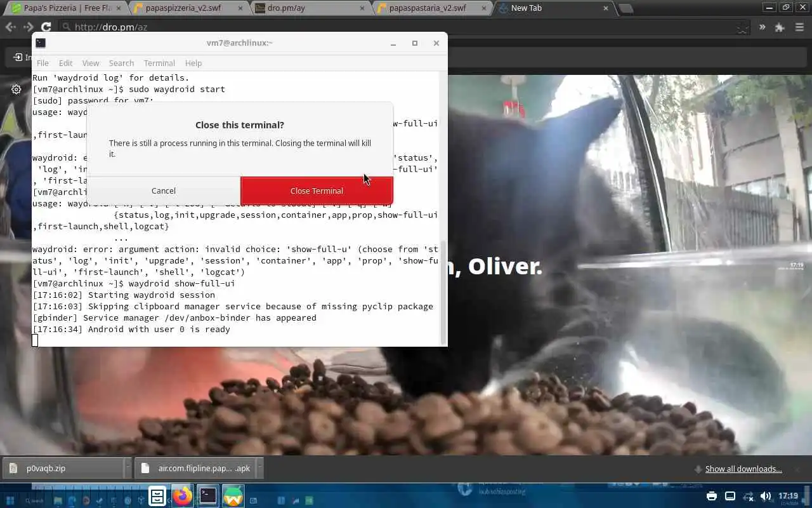The width and height of the screenshot is (812, 508).
Task: Close the dro.pm/ay browser tab
Action: (x=362, y=8)
